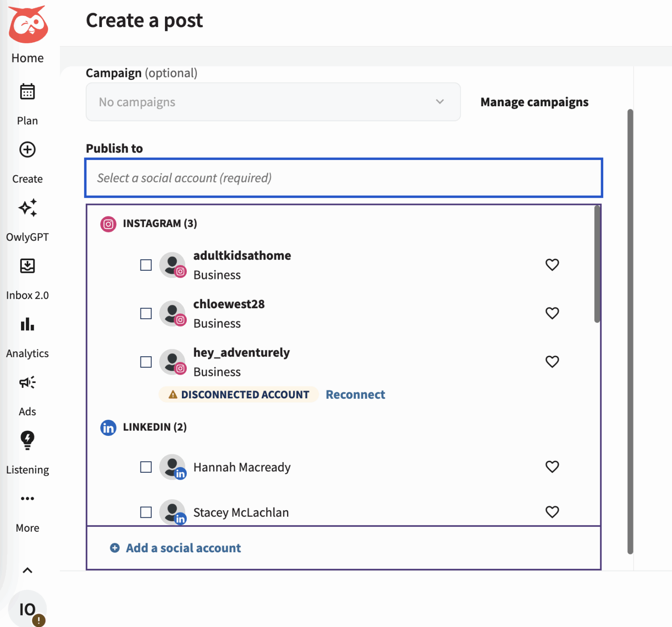Image resolution: width=672 pixels, height=627 pixels.
Task: Click the Stacey McLachlan account name
Action: pyautogui.click(x=241, y=512)
